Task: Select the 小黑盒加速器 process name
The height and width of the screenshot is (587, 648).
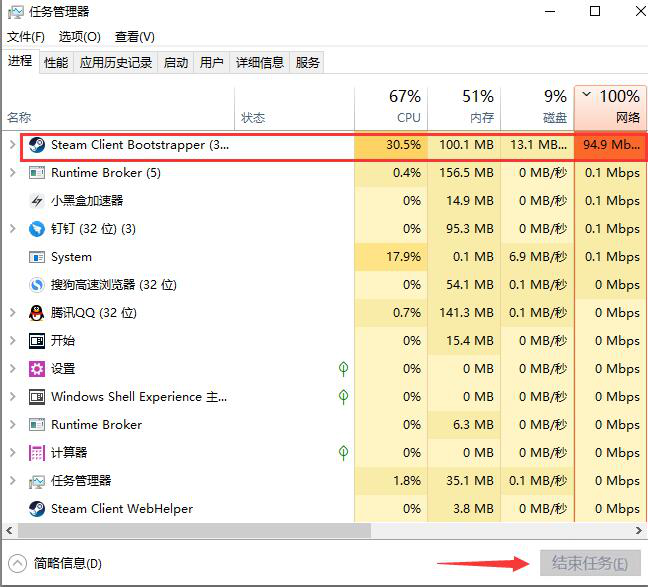Action: pos(87,201)
